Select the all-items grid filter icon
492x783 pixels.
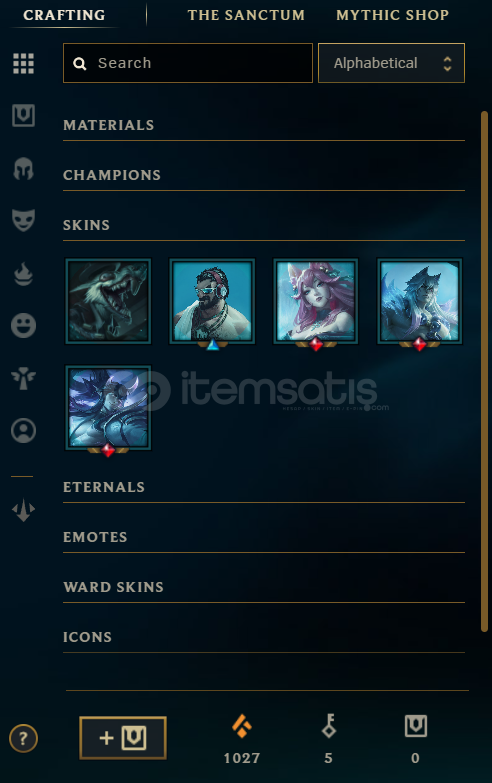[23, 63]
